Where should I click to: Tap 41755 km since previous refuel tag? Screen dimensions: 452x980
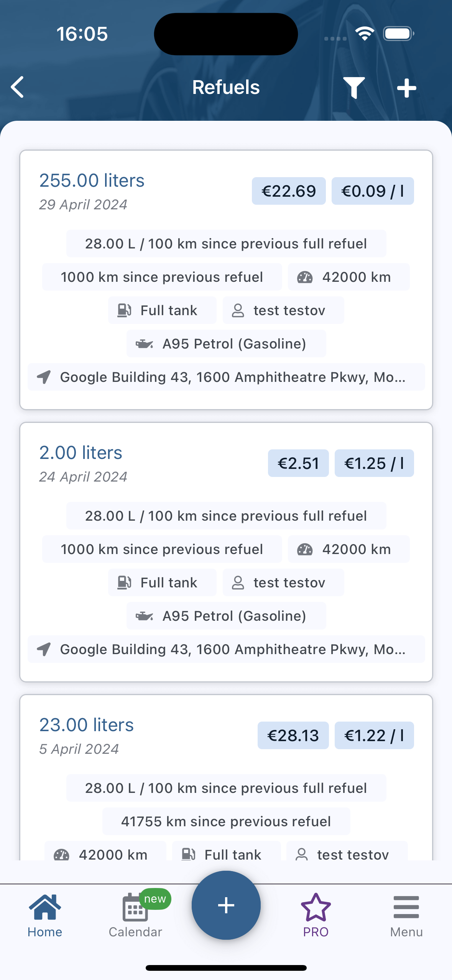point(226,821)
